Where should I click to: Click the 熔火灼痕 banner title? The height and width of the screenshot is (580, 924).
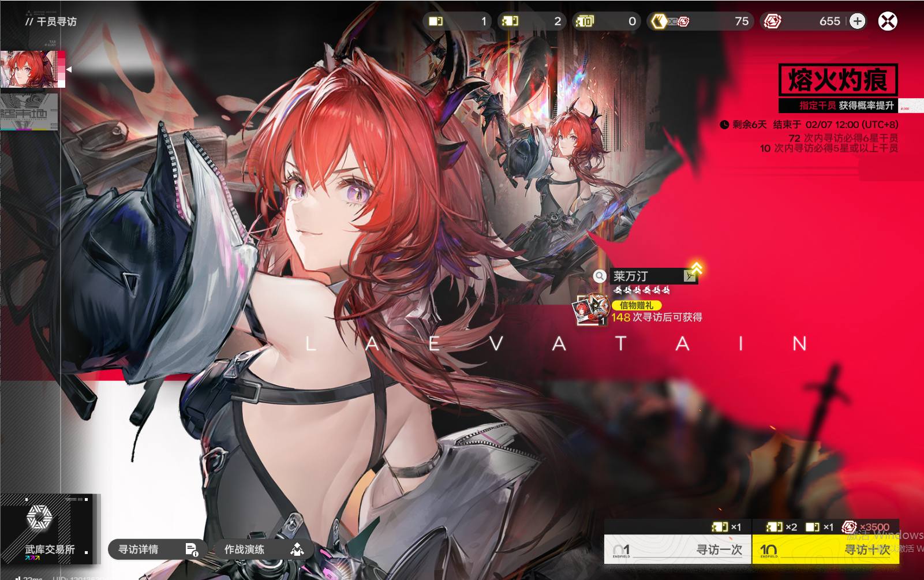click(x=838, y=80)
